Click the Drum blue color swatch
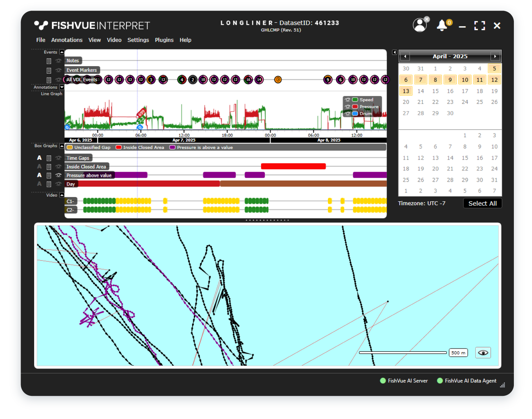The image size is (532, 419). [x=355, y=114]
